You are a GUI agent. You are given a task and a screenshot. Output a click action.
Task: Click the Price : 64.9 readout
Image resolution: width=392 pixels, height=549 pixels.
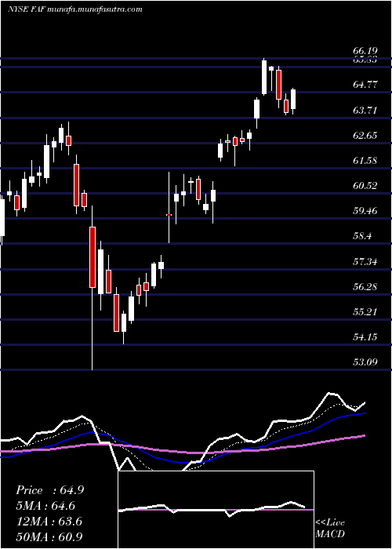coord(49,490)
